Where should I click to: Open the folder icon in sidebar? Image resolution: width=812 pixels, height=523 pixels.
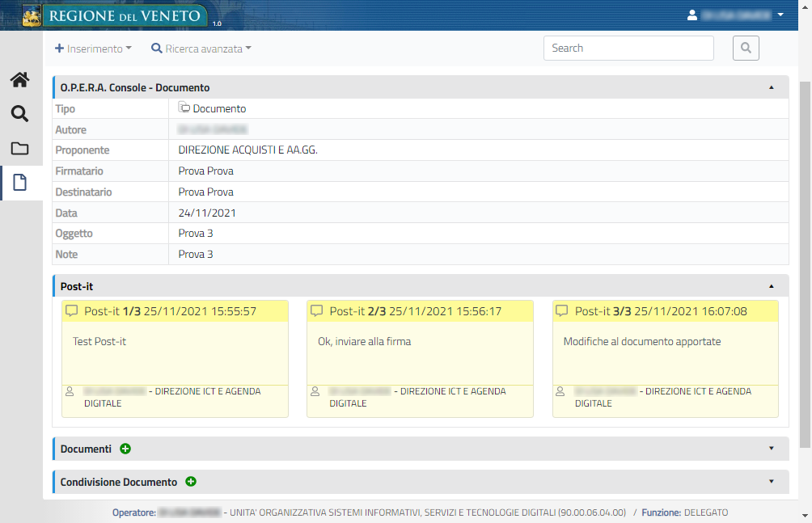click(19, 149)
